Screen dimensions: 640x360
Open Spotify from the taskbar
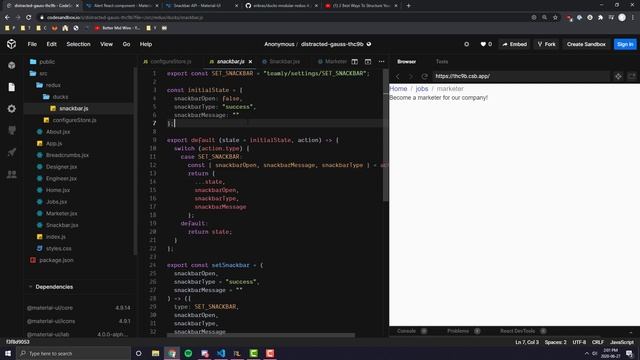coord(188,353)
